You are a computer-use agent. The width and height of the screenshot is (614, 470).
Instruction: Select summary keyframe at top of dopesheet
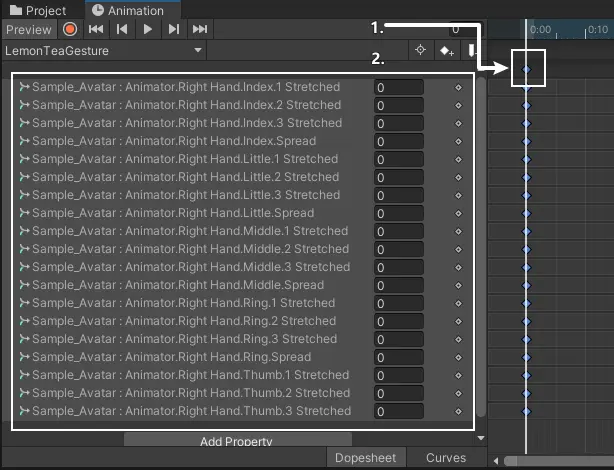(526, 69)
